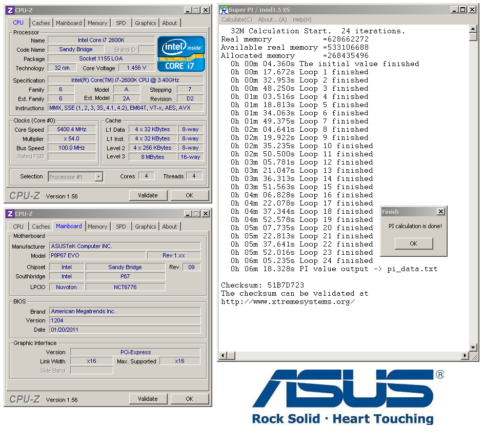Viewport: 484px width, 448px height.
Task: Click Core Speed value 5400.4 MHz
Action: pos(72,129)
